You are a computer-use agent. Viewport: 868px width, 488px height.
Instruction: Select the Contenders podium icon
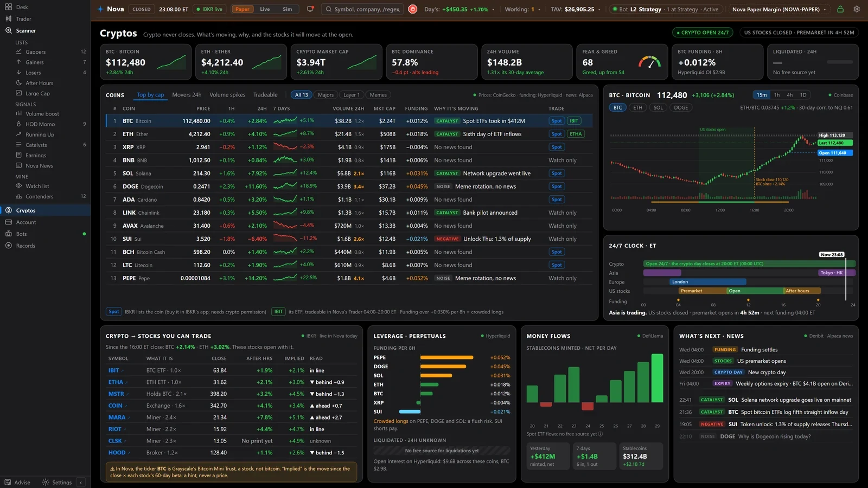19,196
